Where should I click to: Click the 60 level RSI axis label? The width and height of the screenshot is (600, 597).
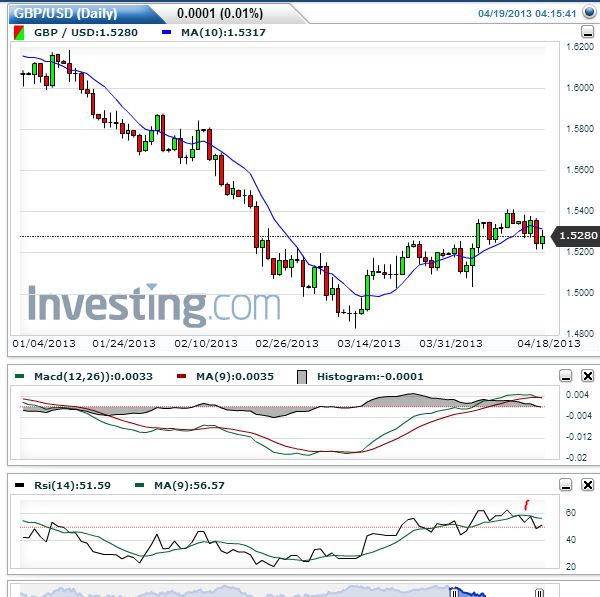[x=571, y=513]
